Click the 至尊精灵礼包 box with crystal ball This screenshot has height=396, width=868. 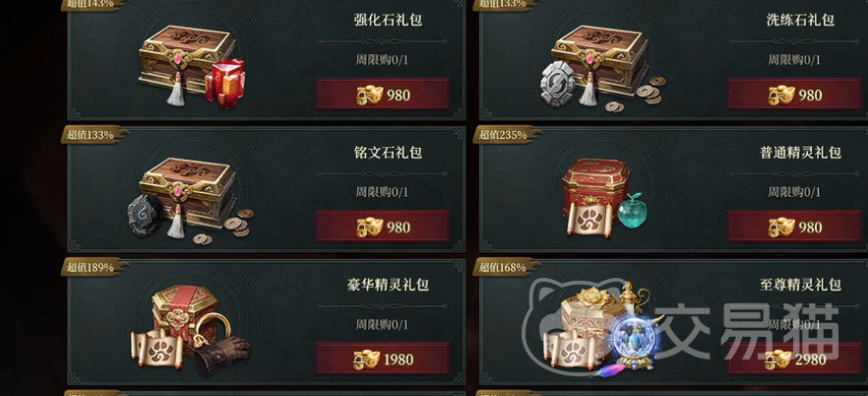click(604, 330)
